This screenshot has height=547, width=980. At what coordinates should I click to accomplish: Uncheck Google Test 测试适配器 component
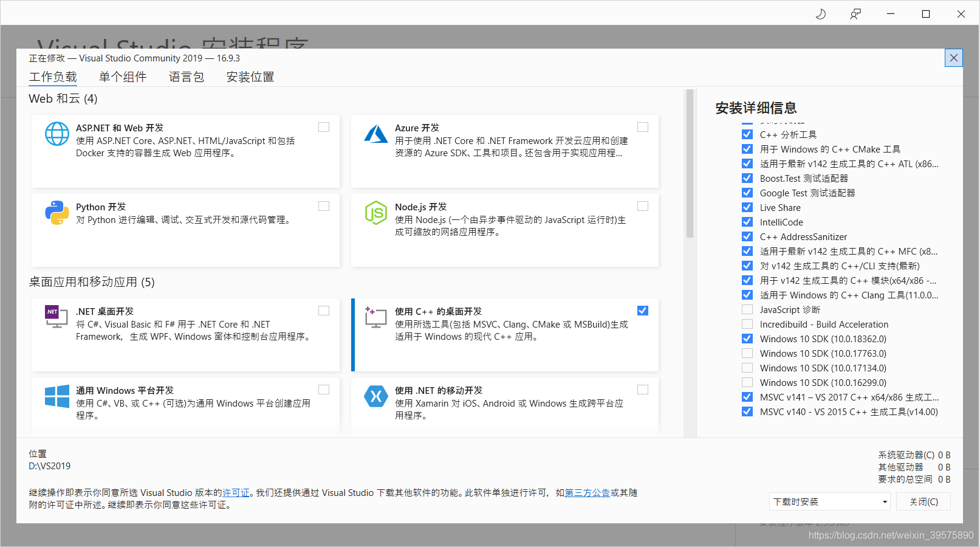(747, 193)
